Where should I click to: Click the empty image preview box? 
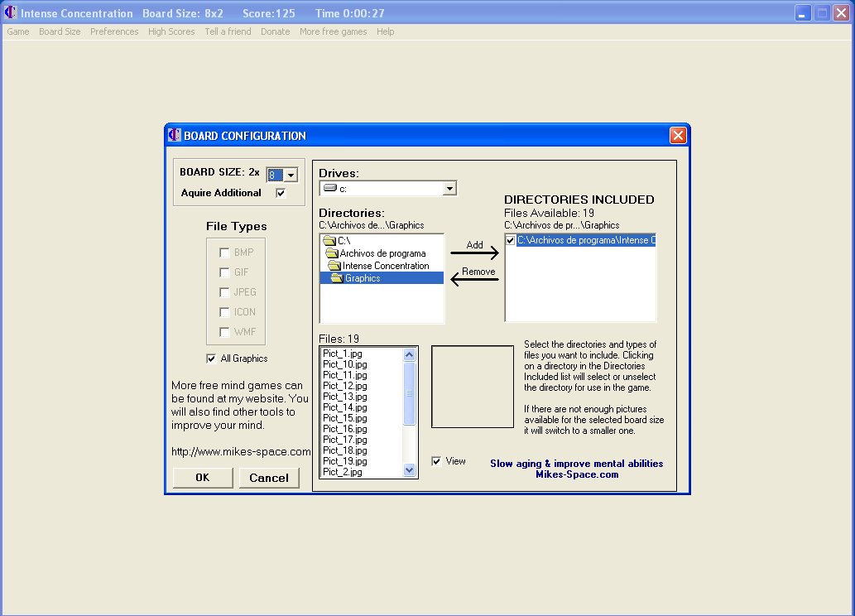(x=473, y=387)
